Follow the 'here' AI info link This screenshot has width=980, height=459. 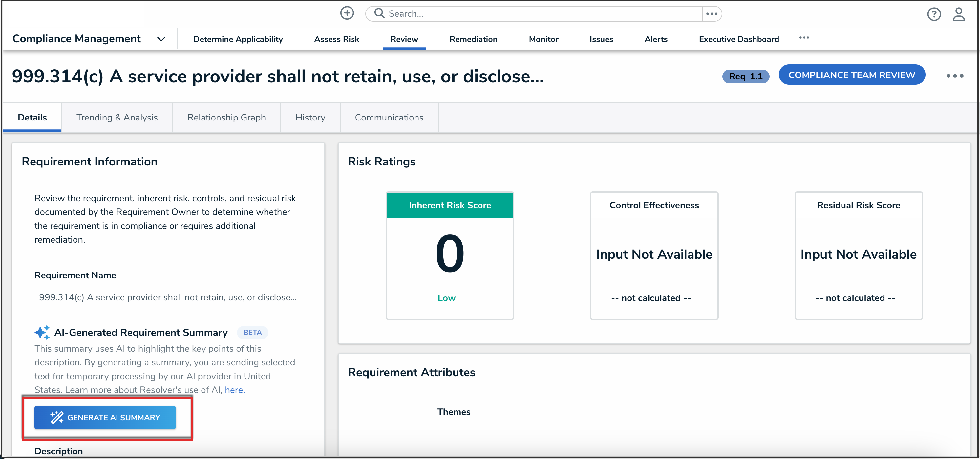tap(234, 390)
